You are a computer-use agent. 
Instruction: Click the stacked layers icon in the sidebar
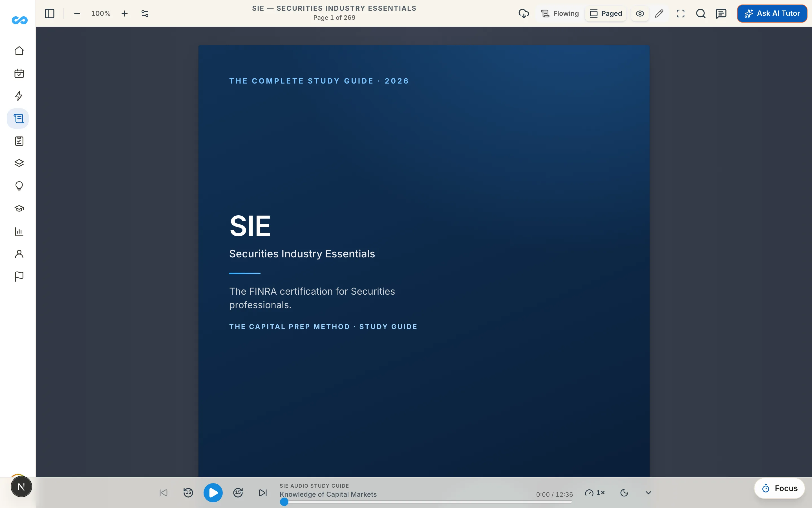coord(19,163)
